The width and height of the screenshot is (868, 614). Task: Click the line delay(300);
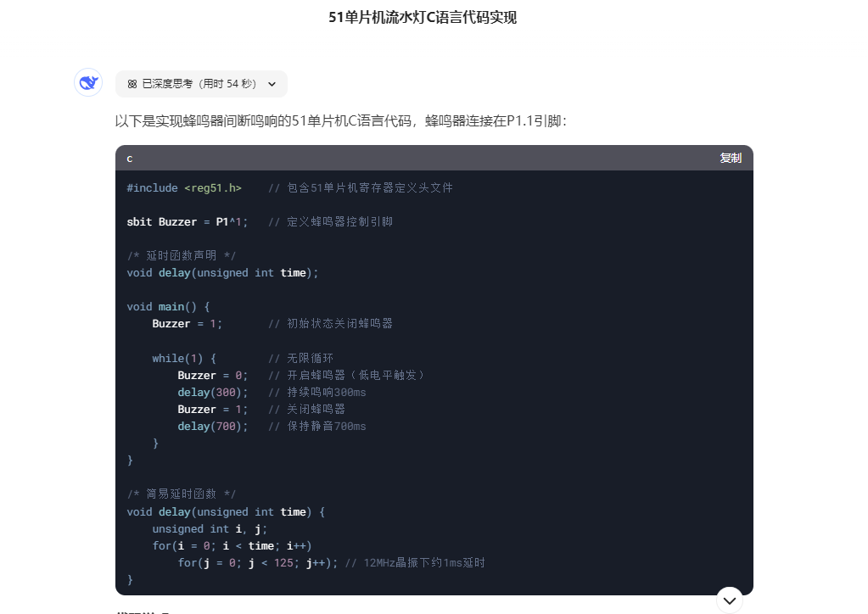(x=213, y=393)
